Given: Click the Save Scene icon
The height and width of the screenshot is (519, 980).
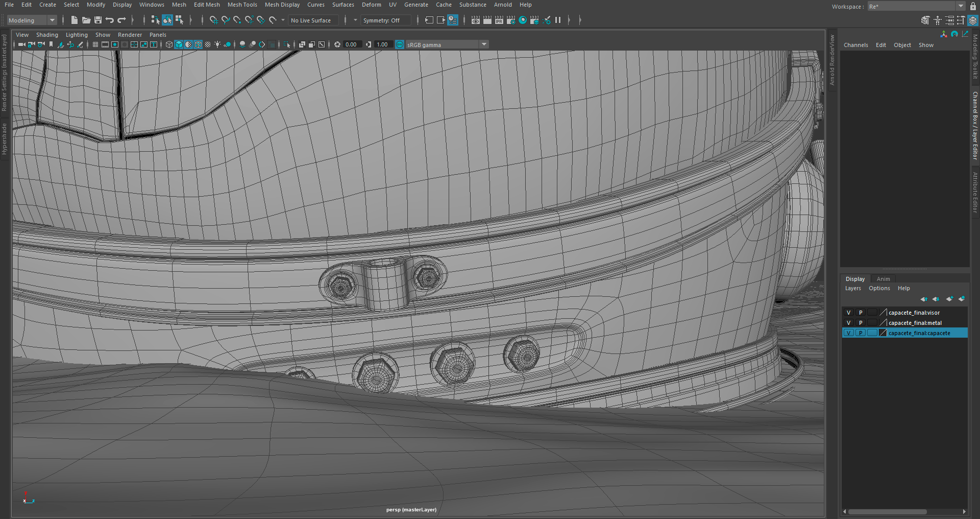Looking at the screenshot, I should [x=98, y=20].
